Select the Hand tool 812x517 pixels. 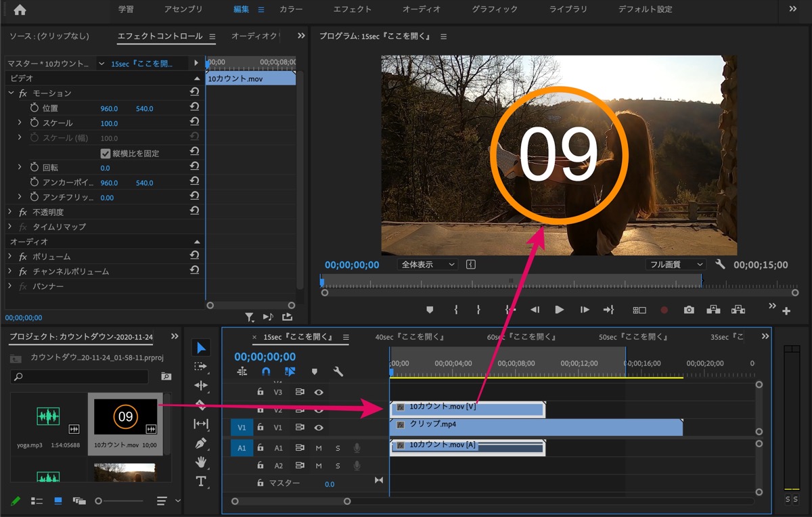pos(201,462)
